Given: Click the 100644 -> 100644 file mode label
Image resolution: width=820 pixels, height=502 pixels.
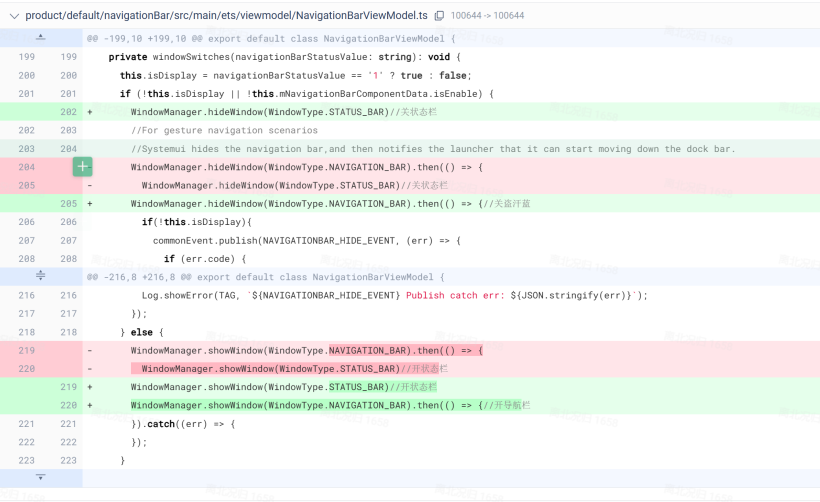Looking at the screenshot, I should pos(487,16).
